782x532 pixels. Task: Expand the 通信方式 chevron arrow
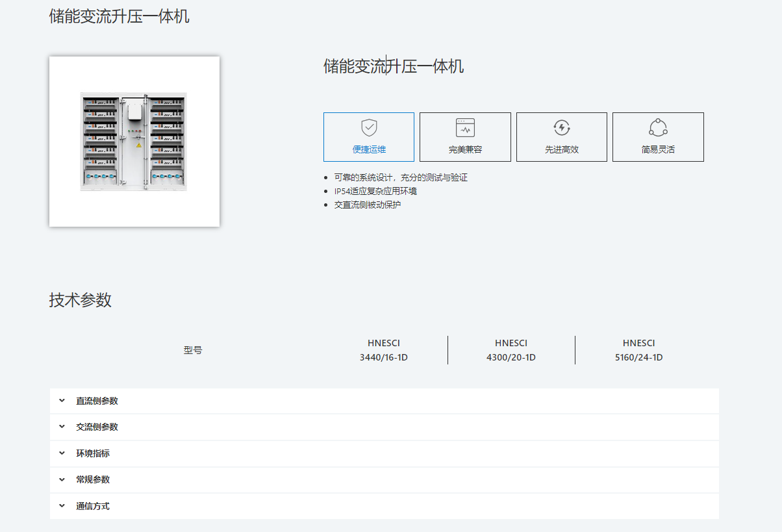pos(62,506)
